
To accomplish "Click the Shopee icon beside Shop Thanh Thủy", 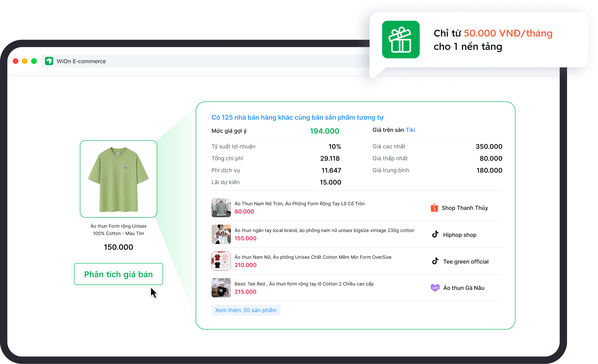I will coord(434,208).
